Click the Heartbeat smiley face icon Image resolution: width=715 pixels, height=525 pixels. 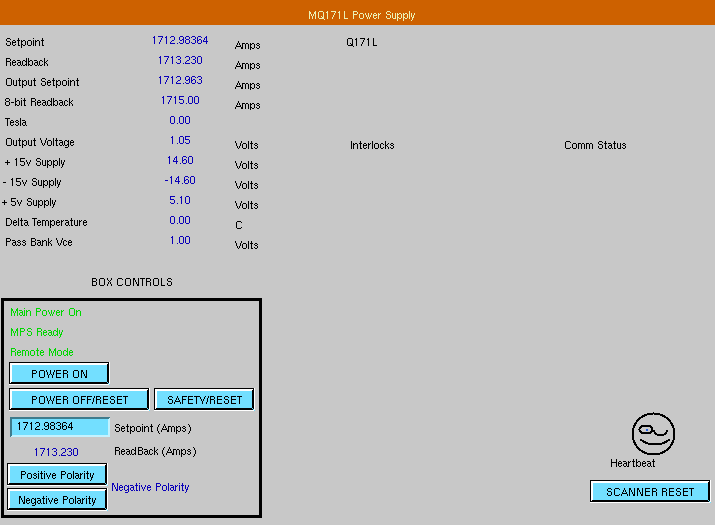click(x=653, y=434)
